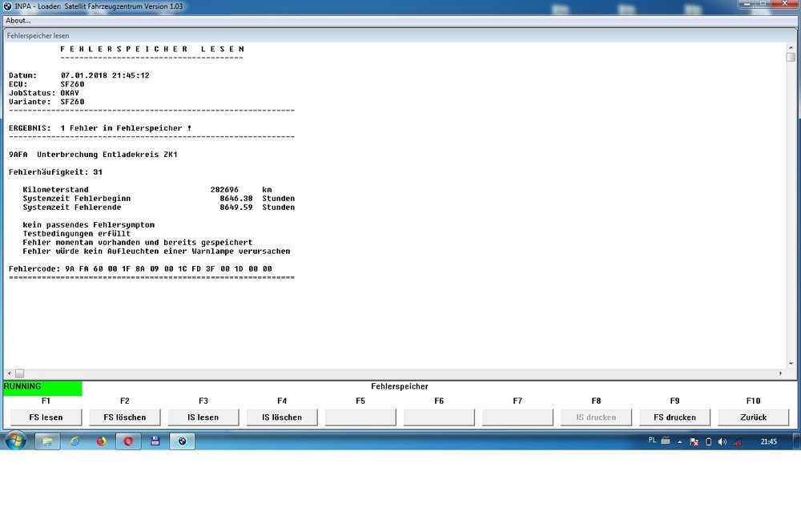Image resolution: width=801 pixels, height=532 pixels.
Task: Click the volume speaker tray icon
Action: click(722, 441)
